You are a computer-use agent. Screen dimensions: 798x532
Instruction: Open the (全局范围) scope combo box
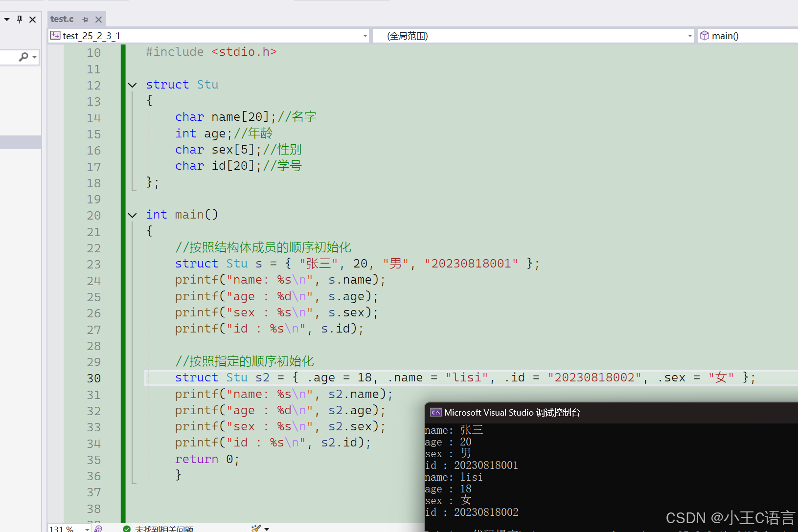click(533, 36)
